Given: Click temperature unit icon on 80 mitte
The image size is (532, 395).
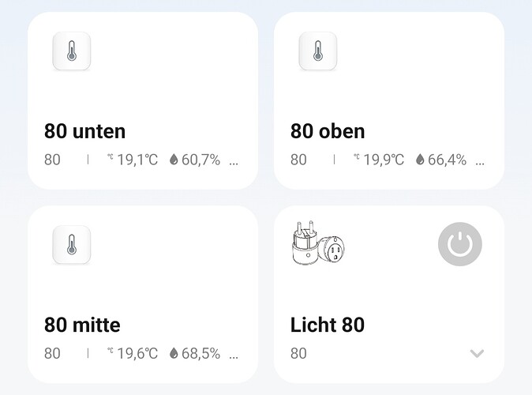Looking at the screenshot, I should (111, 352).
